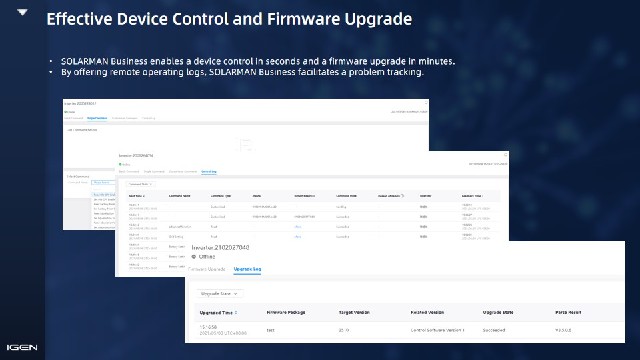The image size is (640, 360).
Task: Switch to the Upgrade Log tab
Action: tap(247, 269)
